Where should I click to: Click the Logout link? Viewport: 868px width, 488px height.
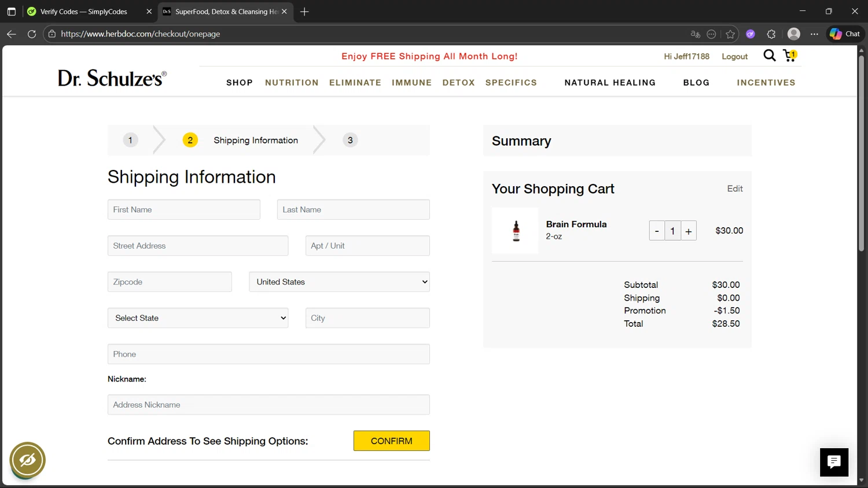coord(734,57)
